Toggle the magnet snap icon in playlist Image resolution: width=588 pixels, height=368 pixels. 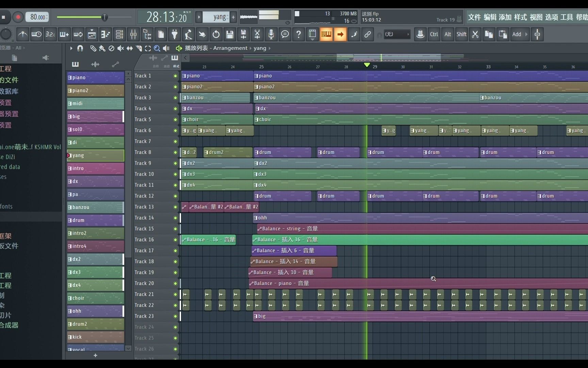(80, 48)
